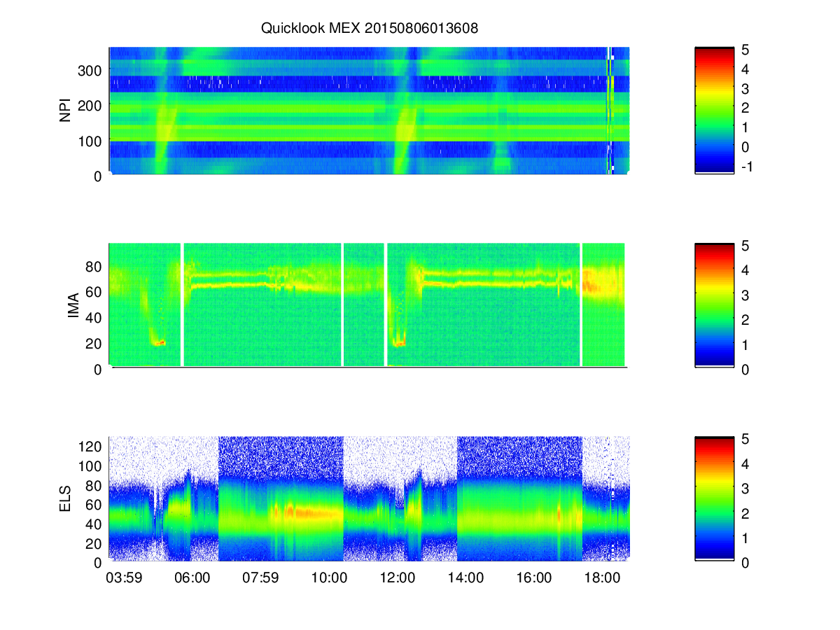Click the 07:59 time axis label

260,578
